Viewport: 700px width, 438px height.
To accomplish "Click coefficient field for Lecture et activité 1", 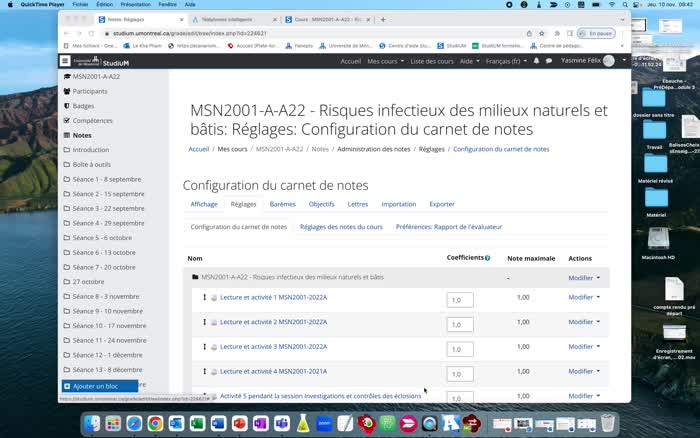I will [460, 299].
